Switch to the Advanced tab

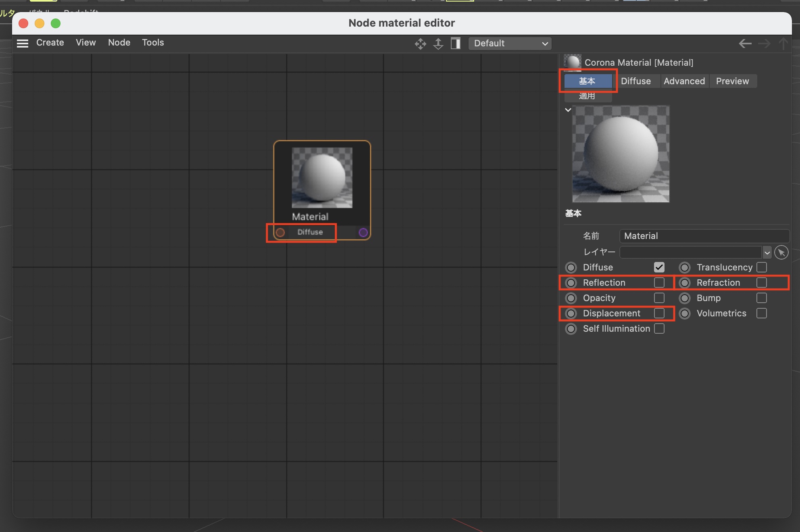pos(684,81)
